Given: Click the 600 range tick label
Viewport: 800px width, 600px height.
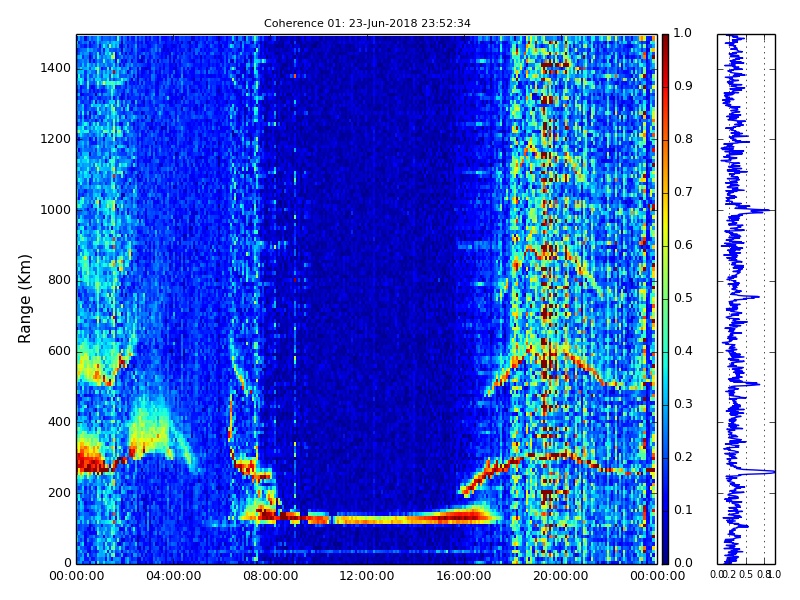Looking at the screenshot, I should pos(60,351).
